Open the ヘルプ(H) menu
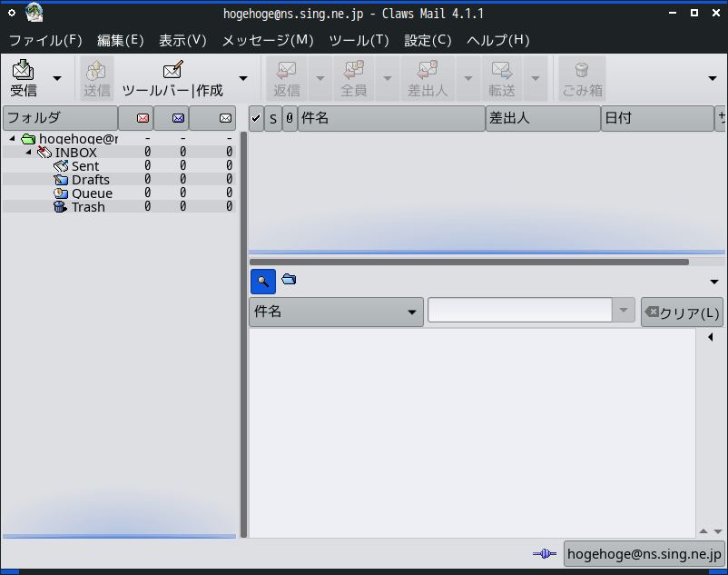Screen dimensions: 728x575 pos(498,40)
